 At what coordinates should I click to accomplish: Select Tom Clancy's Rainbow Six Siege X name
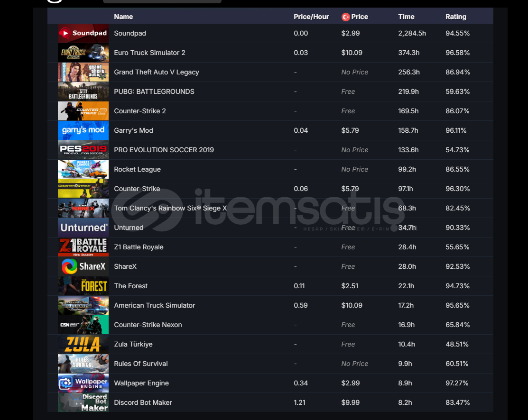click(170, 208)
